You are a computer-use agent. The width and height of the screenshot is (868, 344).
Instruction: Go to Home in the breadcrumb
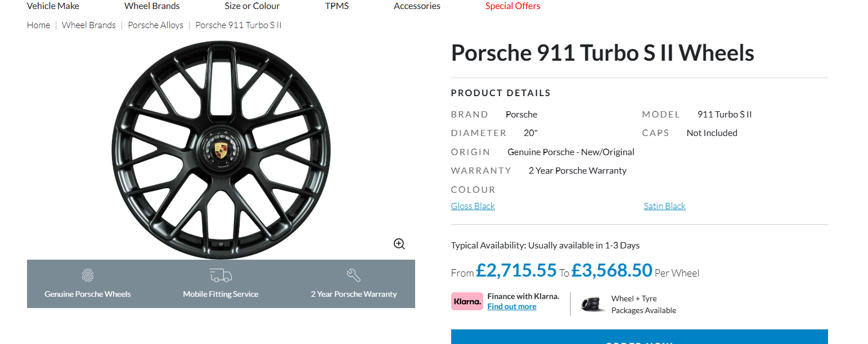tap(38, 25)
